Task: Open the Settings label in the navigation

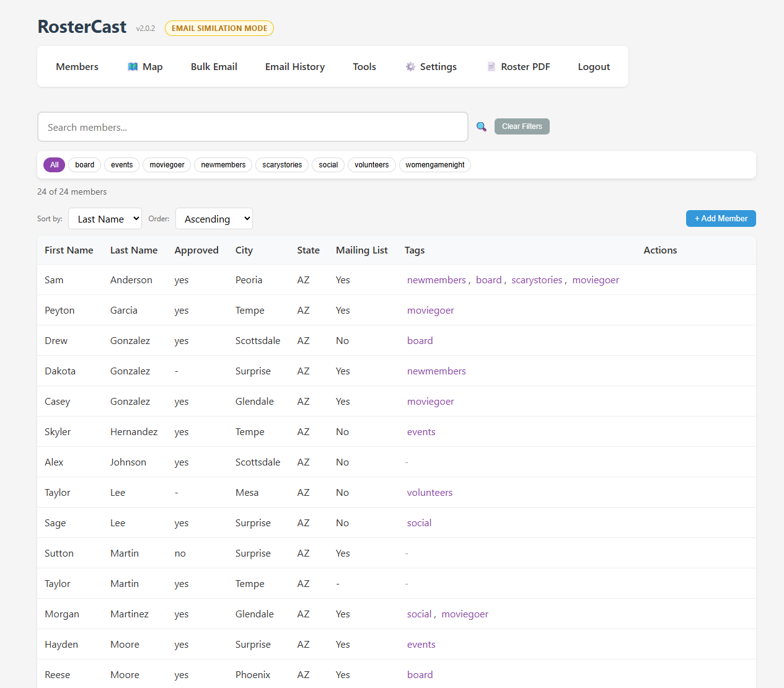Action: (x=438, y=66)
